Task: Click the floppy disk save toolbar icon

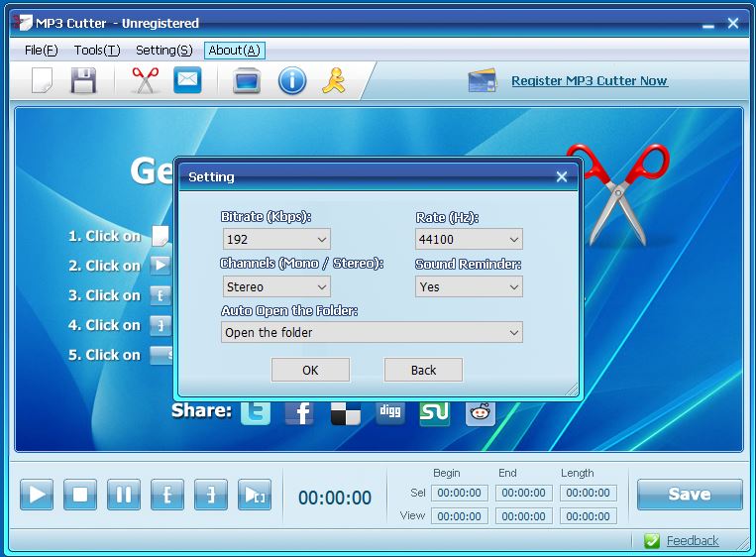Action: pos(83,80)
